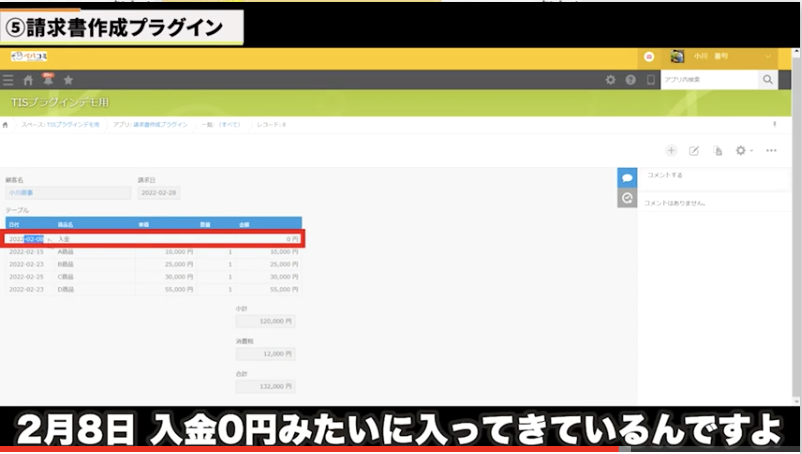Image resolution: width=802 pixels, height=454 pixels.
Task: Open the three-dot more options menu
Action: click(x=771, y=150)
